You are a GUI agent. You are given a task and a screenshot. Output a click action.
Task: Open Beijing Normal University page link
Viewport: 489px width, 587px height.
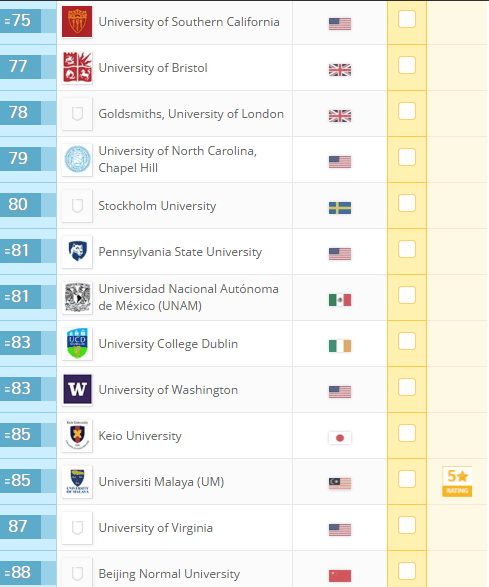[x=169, y=574]
